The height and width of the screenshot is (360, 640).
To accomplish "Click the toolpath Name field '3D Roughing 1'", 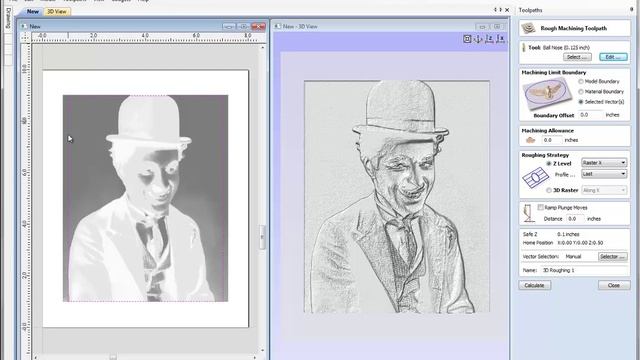I will click(584, 270).
